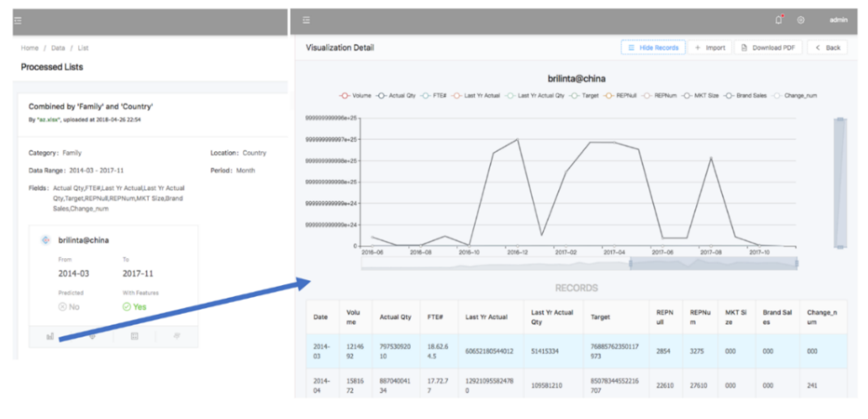The width and height of the screenshot is (868, 419).
Task: Click the brilinta@china chart title
Action: coord(576,79)
